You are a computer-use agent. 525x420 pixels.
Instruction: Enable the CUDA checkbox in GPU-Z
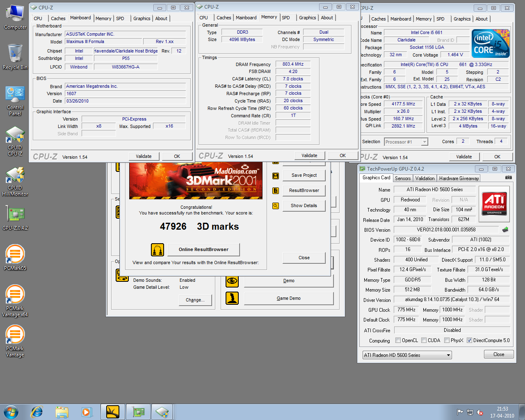point(424,340)
